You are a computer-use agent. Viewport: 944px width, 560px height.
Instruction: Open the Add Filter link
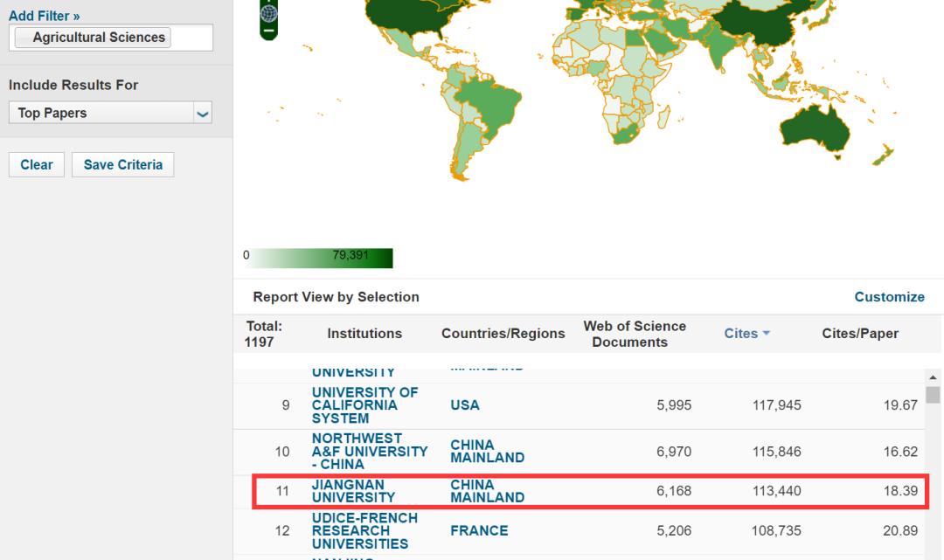tap(44, 16)
